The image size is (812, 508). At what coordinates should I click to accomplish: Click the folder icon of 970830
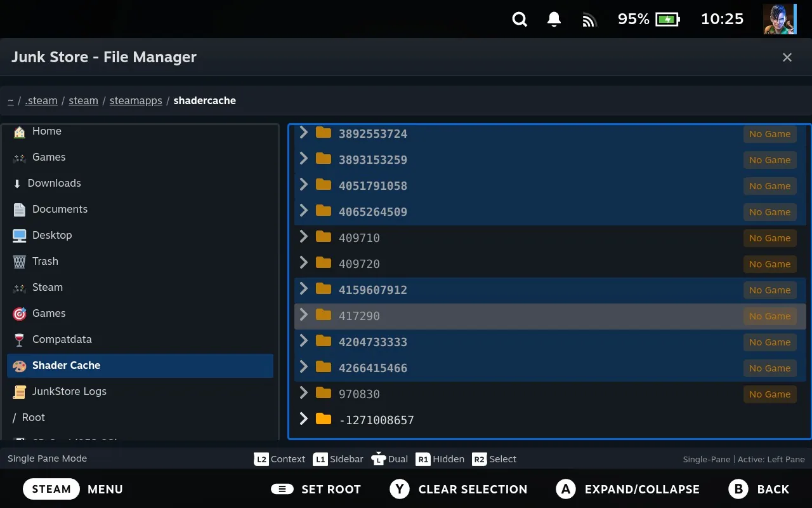[324, 393]
